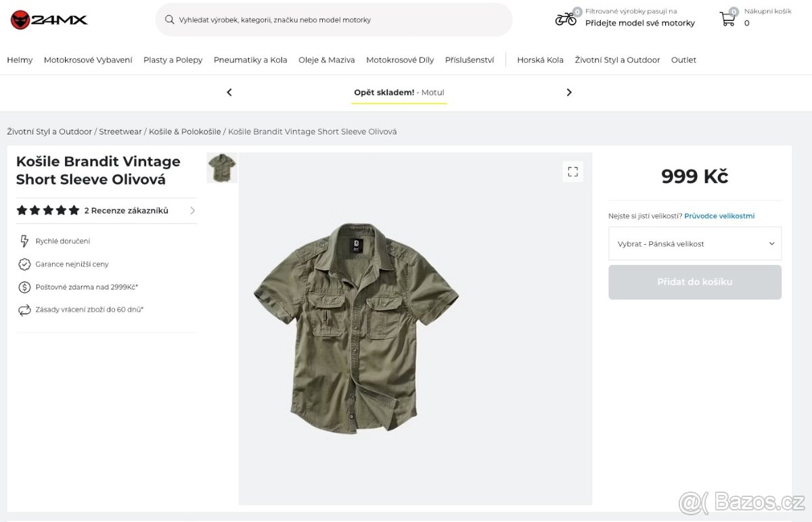Open the shopping cart icon
The image size is (812, 522).
click(727, 19)
